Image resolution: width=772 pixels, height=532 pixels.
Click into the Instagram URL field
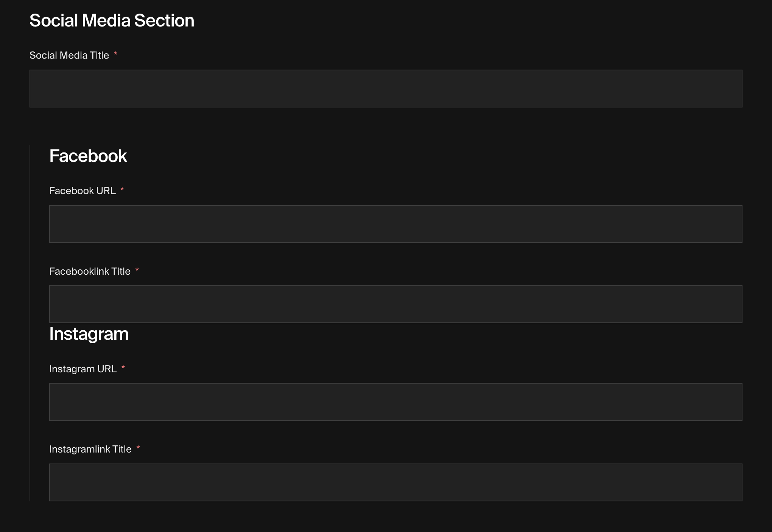(x=396, y=402)
